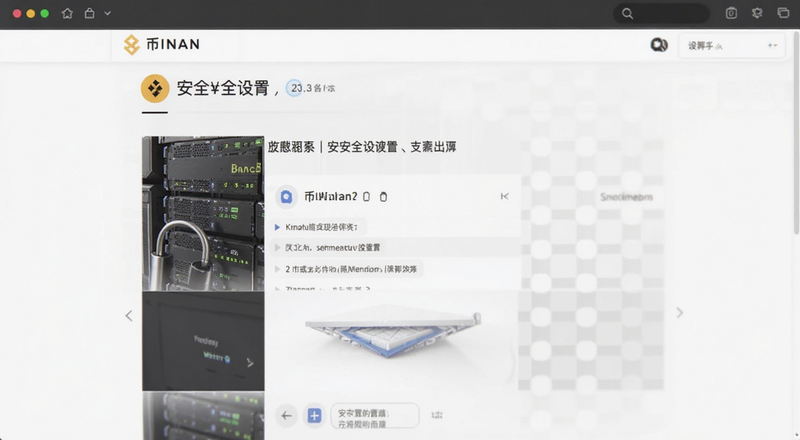Expand the Kmatu list row

[318, 227]
